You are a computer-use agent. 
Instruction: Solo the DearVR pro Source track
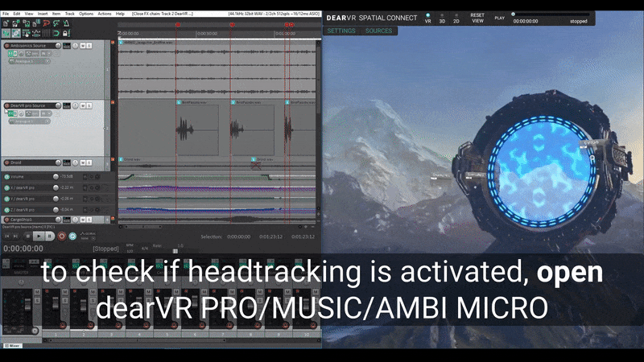tap(89, 105)
